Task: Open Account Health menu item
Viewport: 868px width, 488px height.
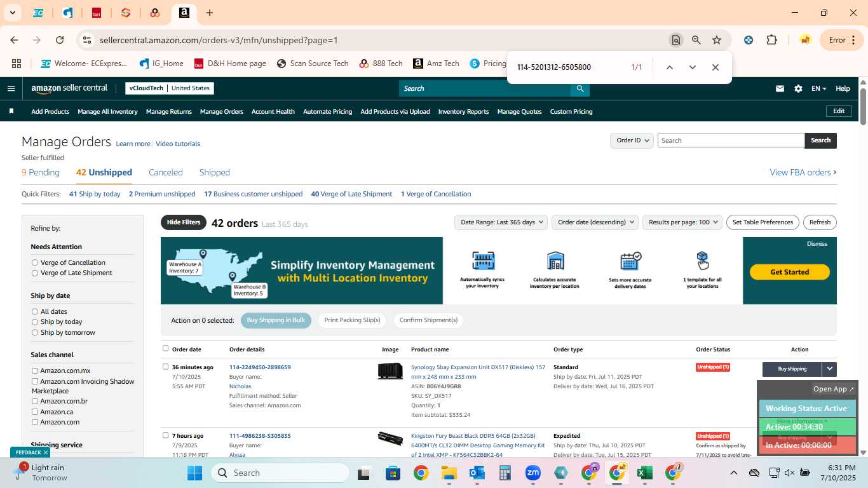Action: point(273,112)
